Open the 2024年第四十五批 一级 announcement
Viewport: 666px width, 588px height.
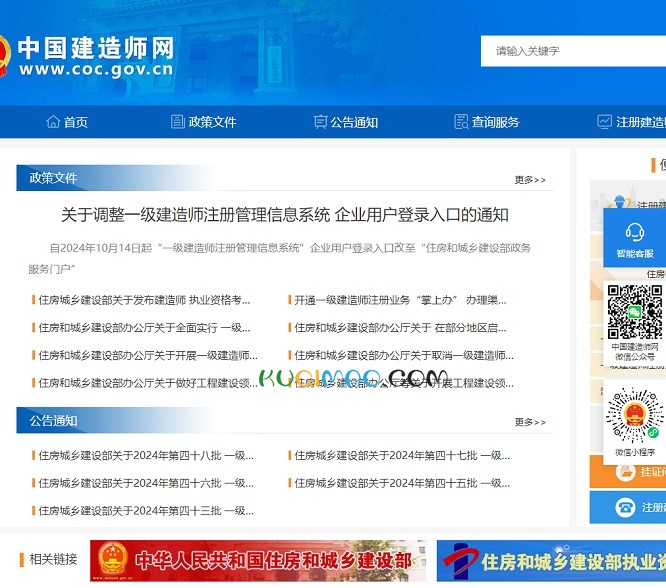(402, 483)
